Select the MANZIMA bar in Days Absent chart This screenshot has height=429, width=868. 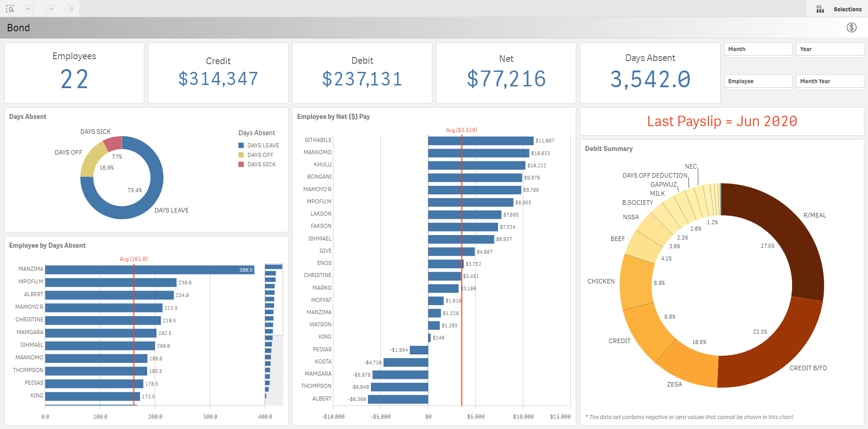[149, 270]
